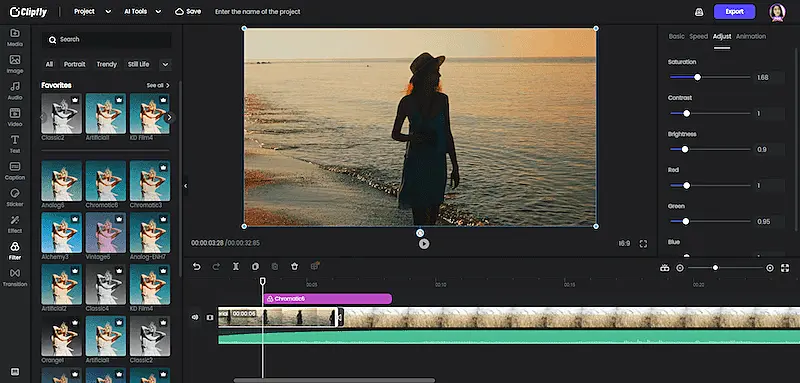
Task: Click the Contrast slider handle
Action: coord(686,113)
